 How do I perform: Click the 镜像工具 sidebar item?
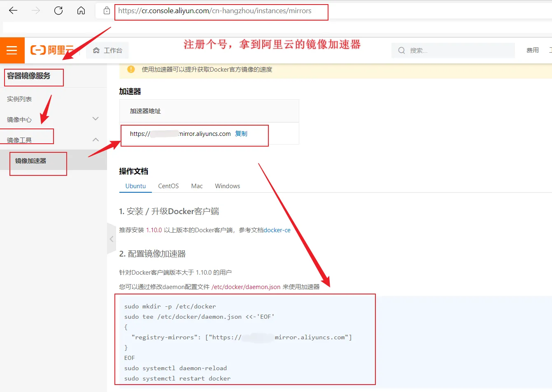pyautogui.click(x=19, y=140)
